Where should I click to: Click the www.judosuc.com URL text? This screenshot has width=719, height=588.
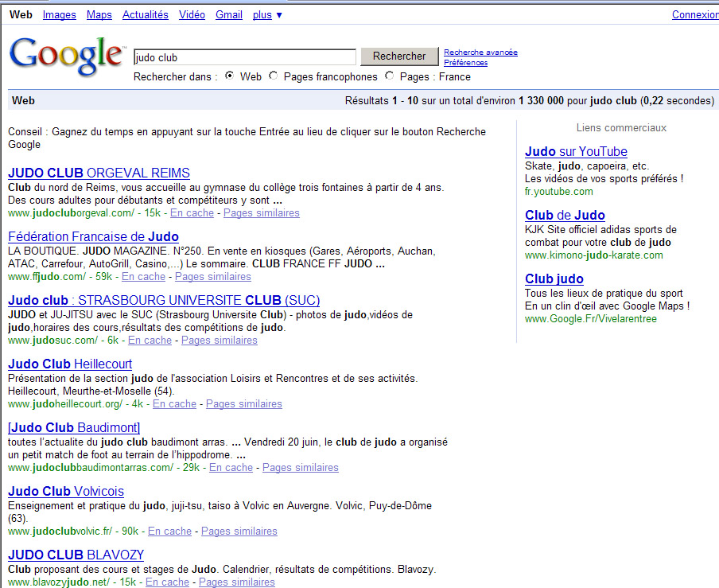tap(52, 341)
